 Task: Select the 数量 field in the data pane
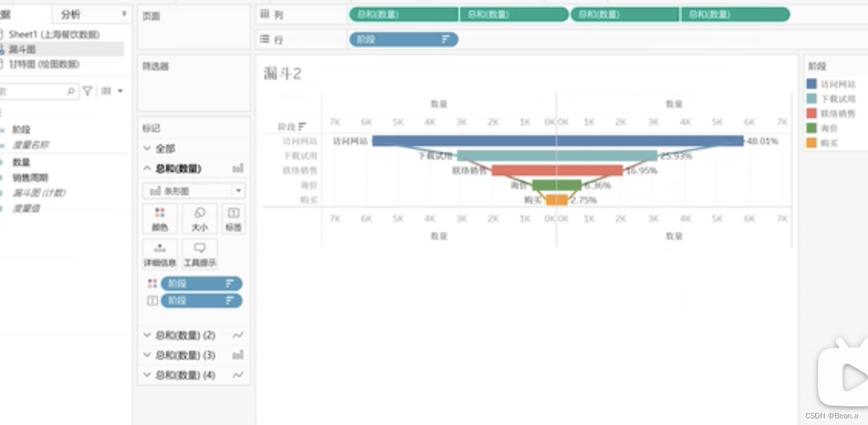click(22, 162)
